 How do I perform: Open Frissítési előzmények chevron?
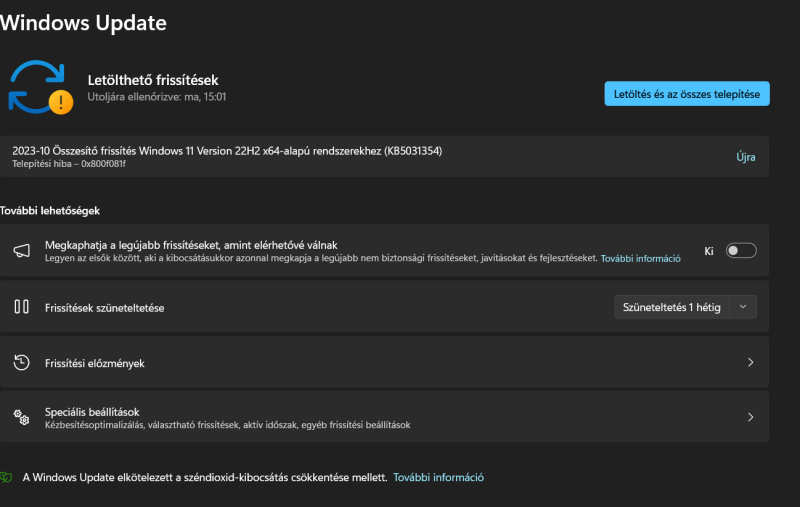[751, 362]
